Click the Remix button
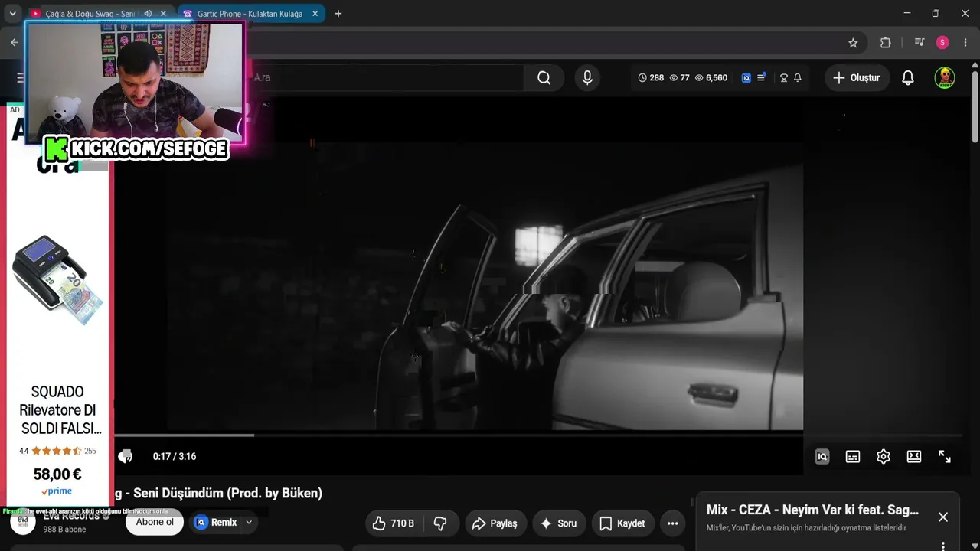Image resolution: width=980 pixels, height=551 pixels. [x=215, y=523]
